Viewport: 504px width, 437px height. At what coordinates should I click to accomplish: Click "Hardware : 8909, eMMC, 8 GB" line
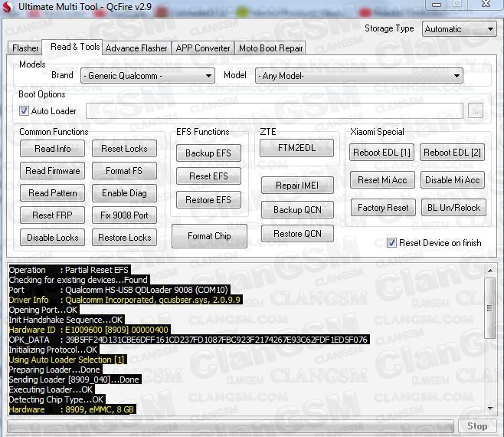click(71, 409)
